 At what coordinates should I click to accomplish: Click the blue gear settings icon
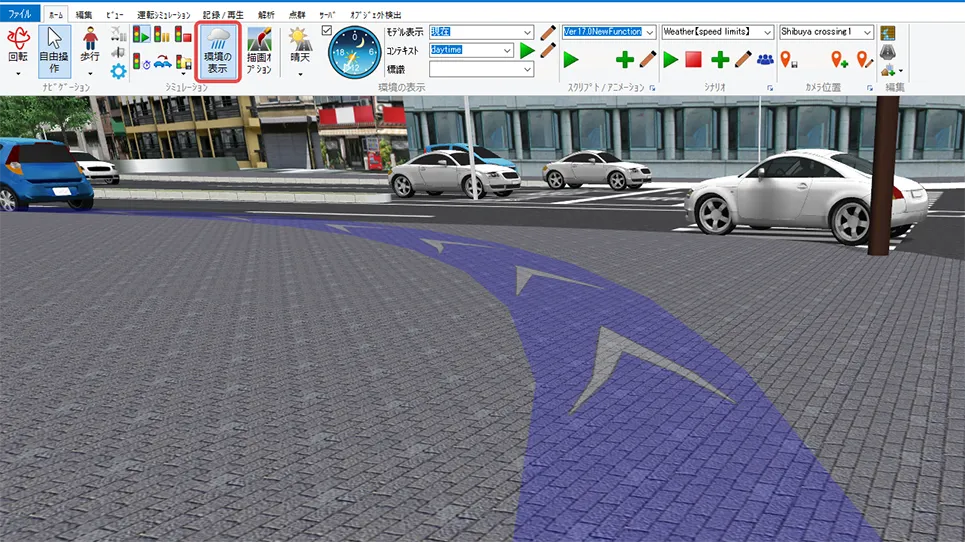click(x=119, y=70)
